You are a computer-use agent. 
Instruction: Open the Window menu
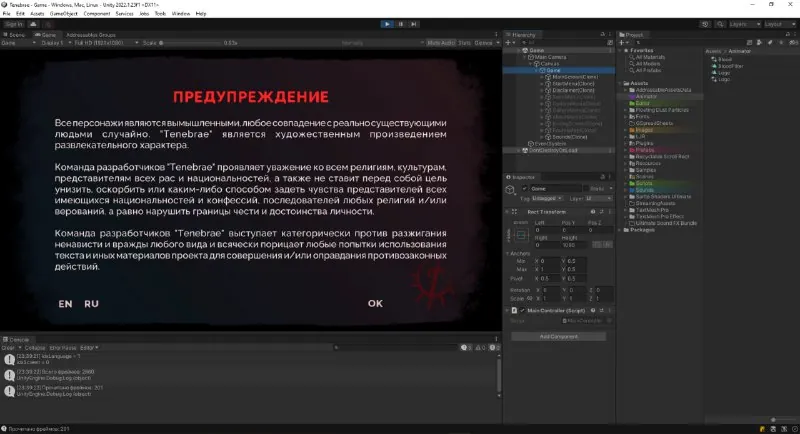[181, 14]
